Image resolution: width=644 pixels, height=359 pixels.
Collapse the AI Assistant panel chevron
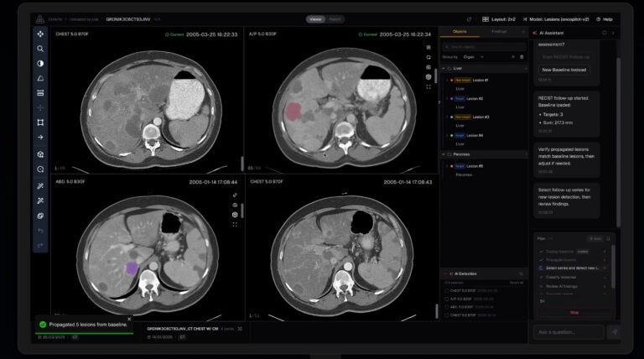click(x=613, y=33)
